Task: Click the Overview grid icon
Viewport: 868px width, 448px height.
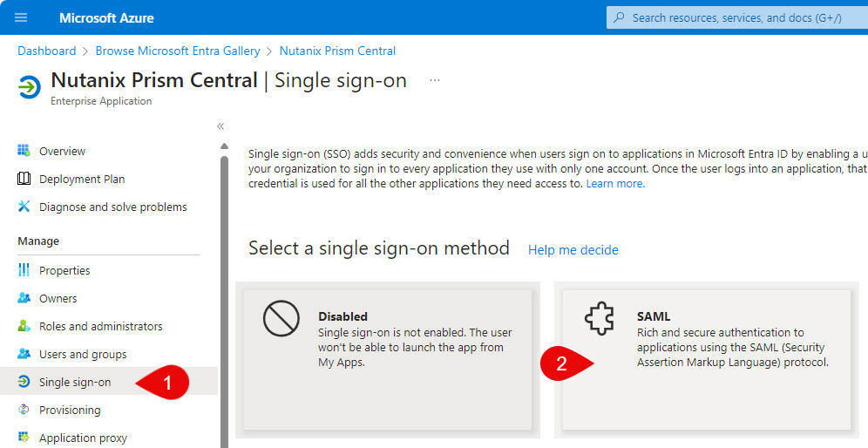Action: 24,151
